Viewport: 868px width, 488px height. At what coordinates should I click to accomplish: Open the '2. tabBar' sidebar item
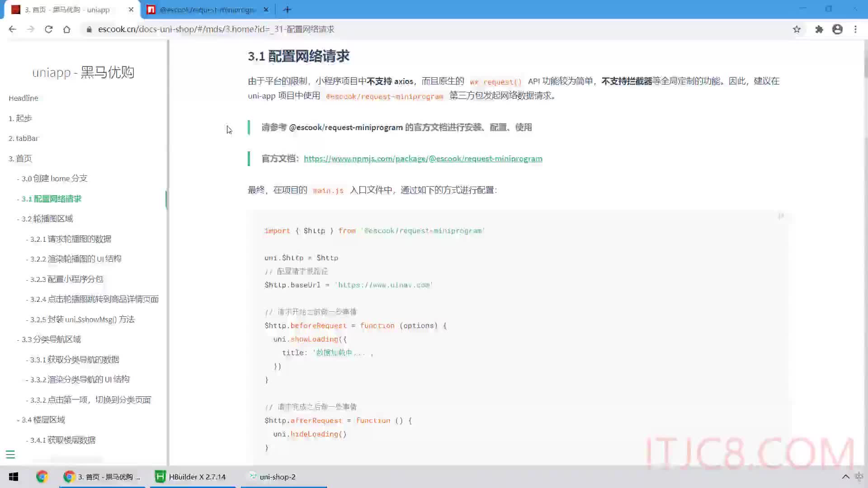coord(24,138)
